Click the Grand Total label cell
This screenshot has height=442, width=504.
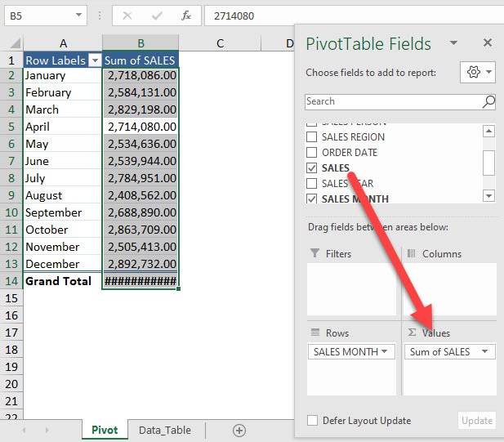click(x=63, y=281)
